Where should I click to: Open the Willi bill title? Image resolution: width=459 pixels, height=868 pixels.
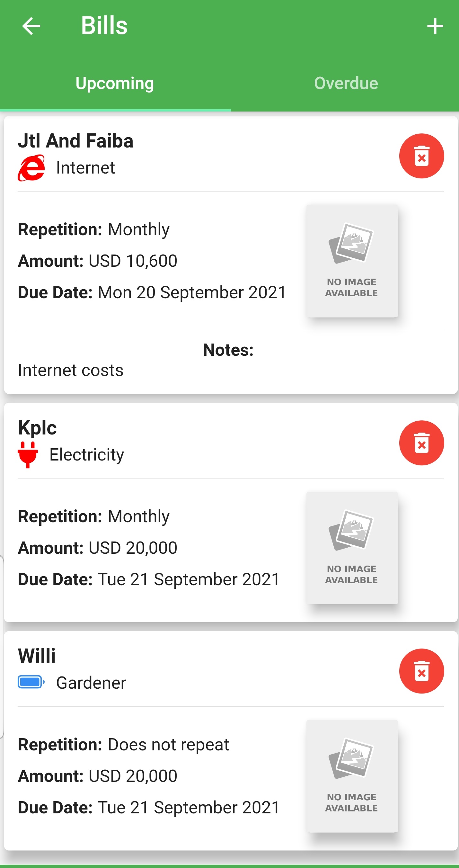coord(37,656)
